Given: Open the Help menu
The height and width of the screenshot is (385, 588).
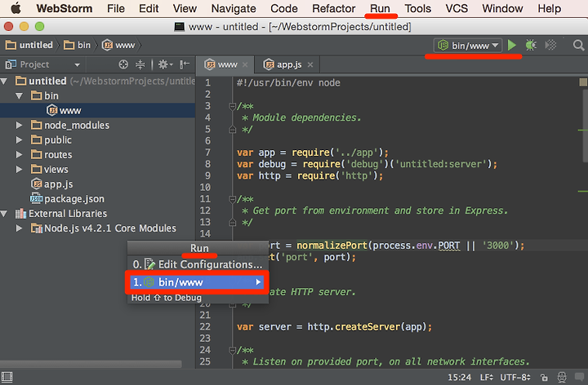Looking at the screenshot, I should coord(550,8).
